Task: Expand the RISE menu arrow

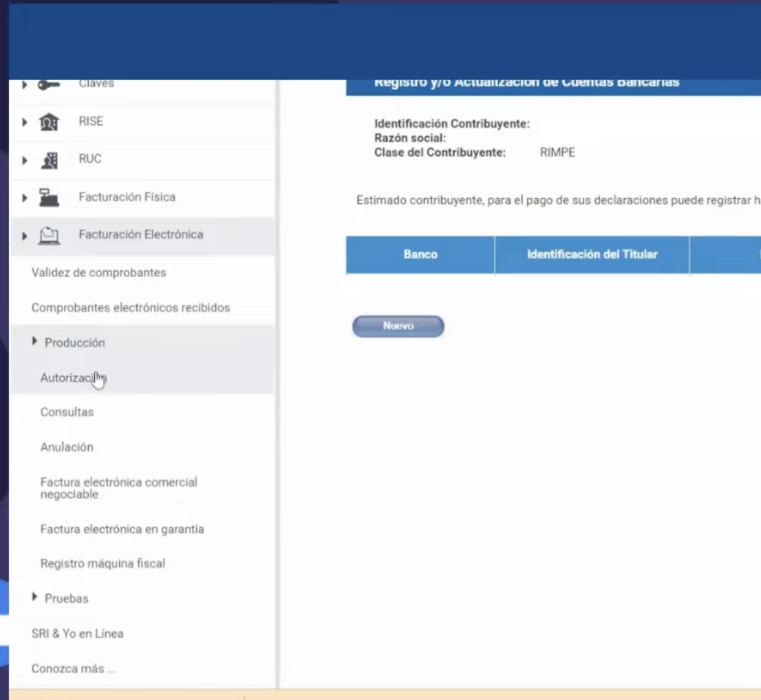Action: pyautogui.click(x=24, y=122)
